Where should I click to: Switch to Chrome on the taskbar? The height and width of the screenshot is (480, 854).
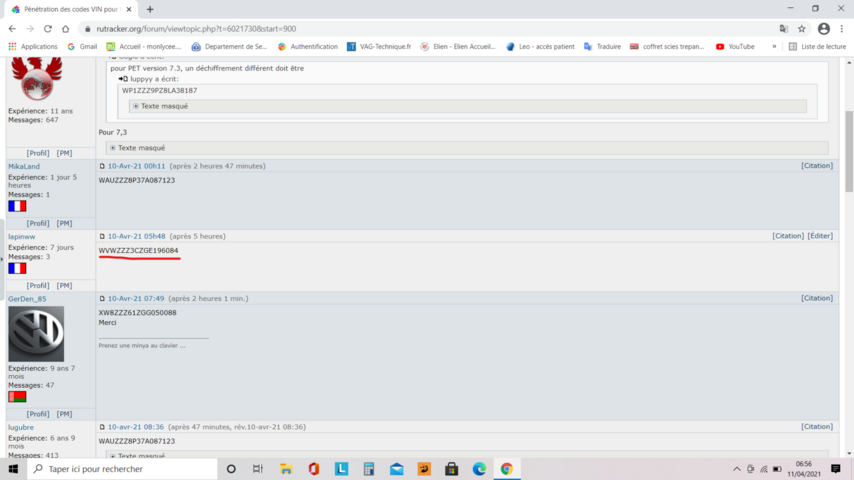pyautogui.click(x=507, y=469)
